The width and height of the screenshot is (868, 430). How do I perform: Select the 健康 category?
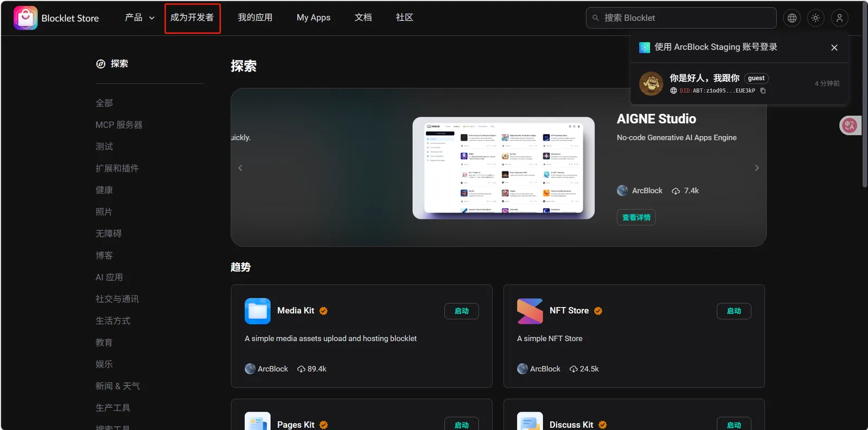104,190
